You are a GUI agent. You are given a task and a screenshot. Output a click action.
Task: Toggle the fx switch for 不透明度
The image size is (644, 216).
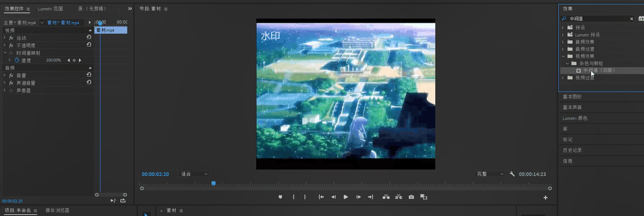tap(11, 45)
